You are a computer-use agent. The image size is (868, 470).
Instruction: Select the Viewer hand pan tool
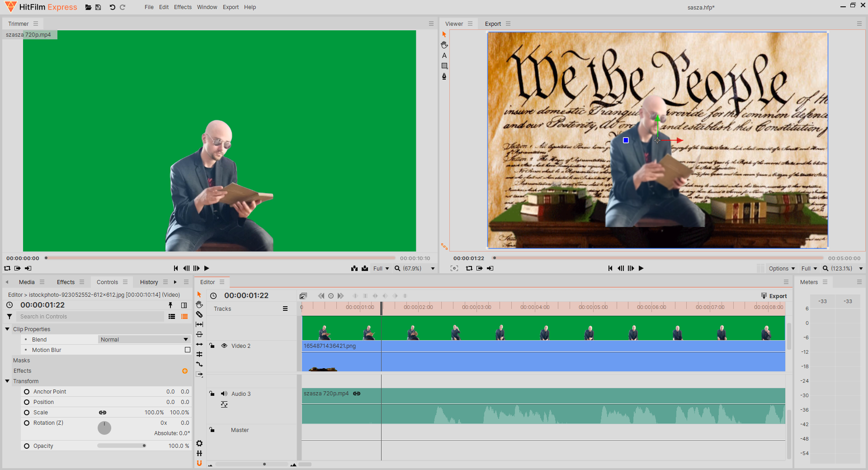444,45
